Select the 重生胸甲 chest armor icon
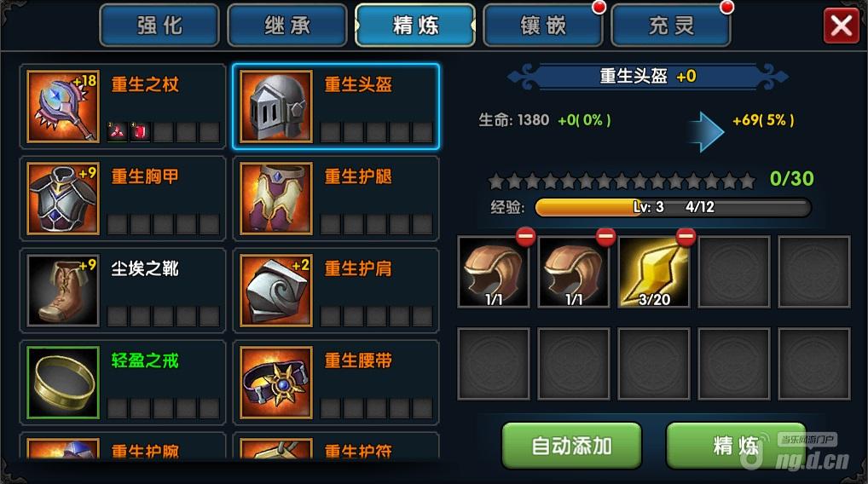This screenshot has height=484, width=868. pyautogui.click(x=63, y=199)
